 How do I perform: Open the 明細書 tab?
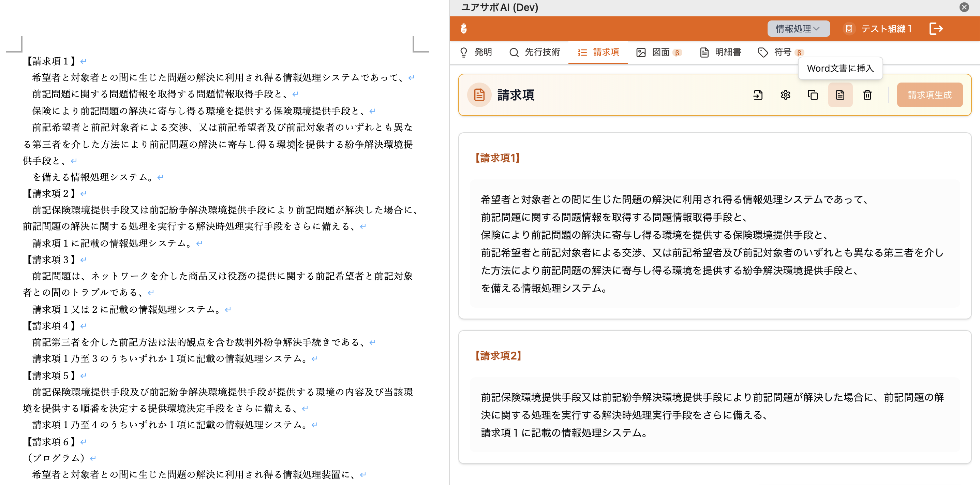721,52
